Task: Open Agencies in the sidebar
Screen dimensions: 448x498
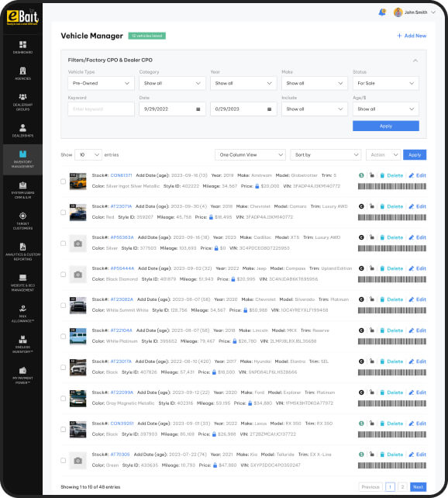Action: pos(22,74)
